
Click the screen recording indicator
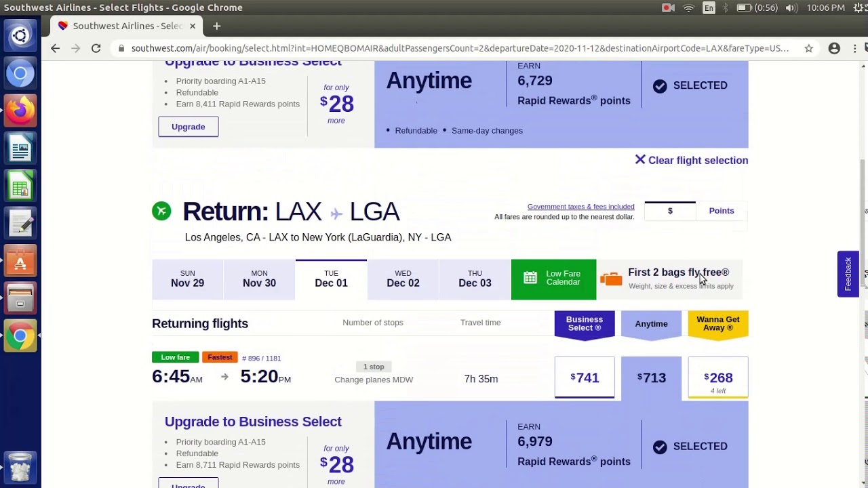point(668,7)
